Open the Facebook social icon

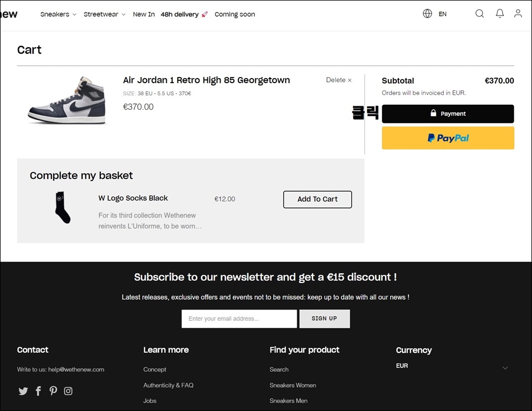tap(38, 391)
